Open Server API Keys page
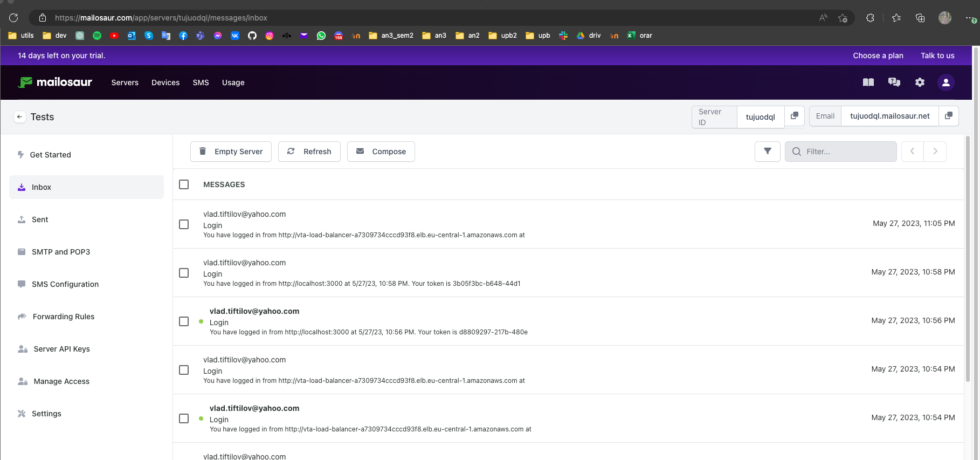 coord(86,349)
